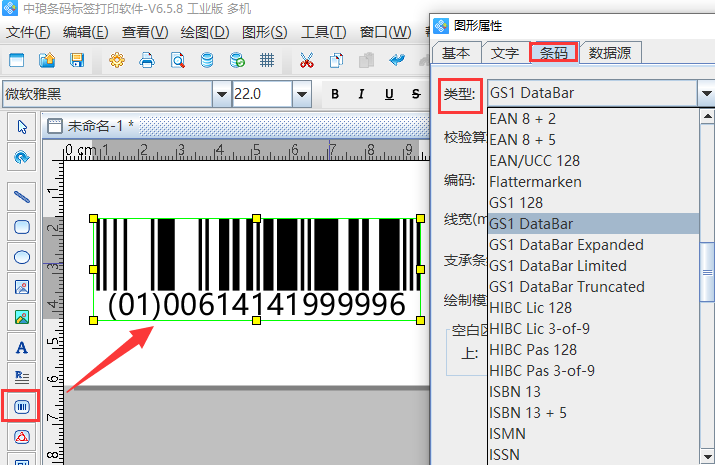Click the scissors cut icon
The width and height of the screenshot is (715, 465).
pos(307,60)
